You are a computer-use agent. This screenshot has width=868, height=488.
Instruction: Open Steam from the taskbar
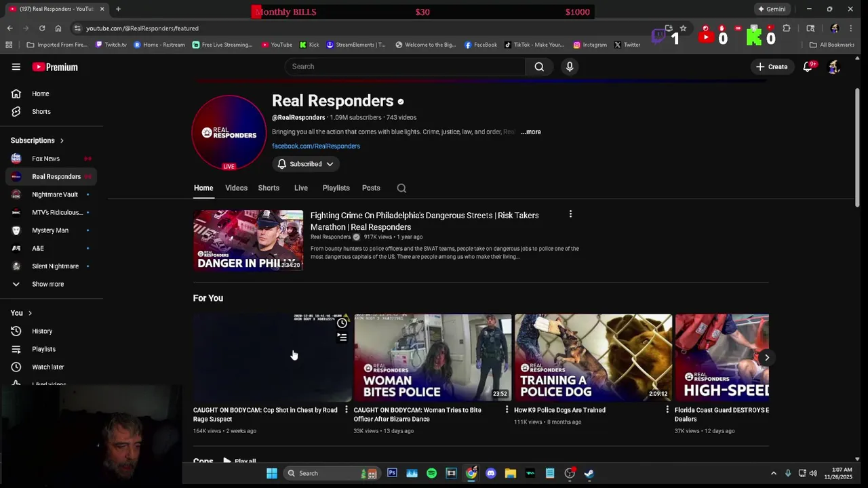coord(589,473)
